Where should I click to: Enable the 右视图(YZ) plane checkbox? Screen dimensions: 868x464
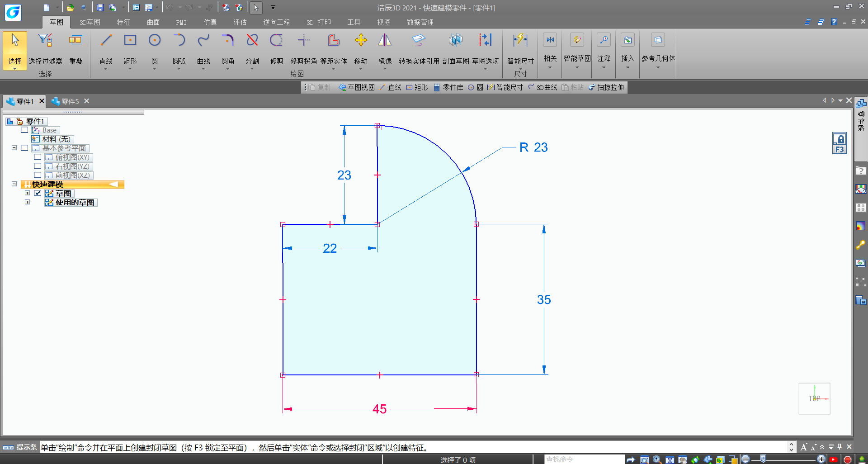click(38, 166)
